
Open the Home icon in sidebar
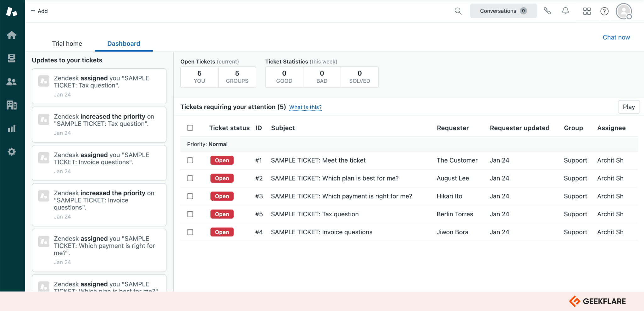click(12, 35)
